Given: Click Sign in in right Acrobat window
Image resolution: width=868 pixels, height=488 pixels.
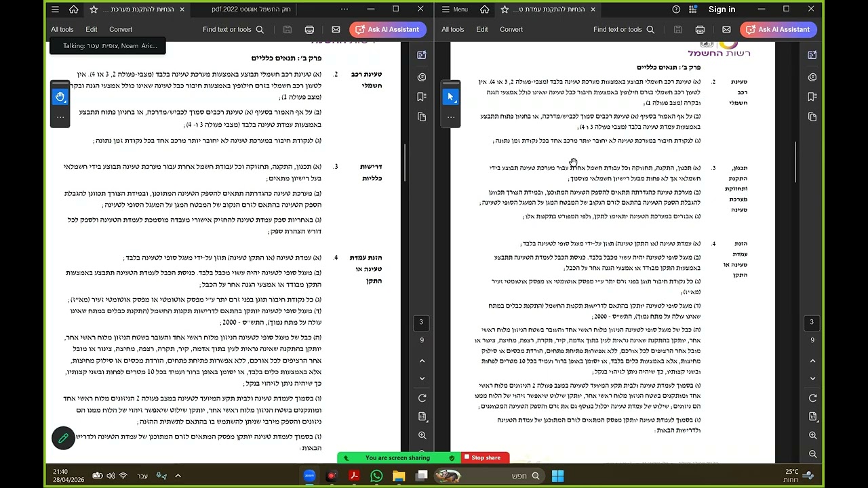Looking at the screenshot, I should click(x=722, y=9).
